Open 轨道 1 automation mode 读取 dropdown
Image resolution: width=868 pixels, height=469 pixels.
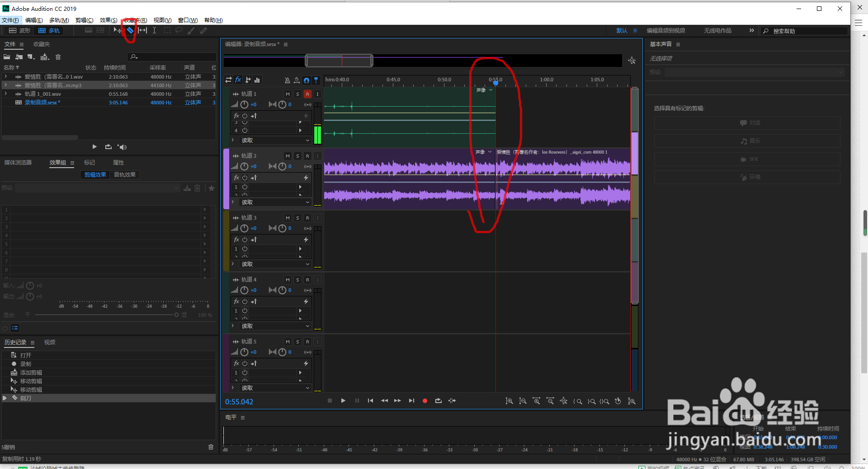click(x=275, y=141)
